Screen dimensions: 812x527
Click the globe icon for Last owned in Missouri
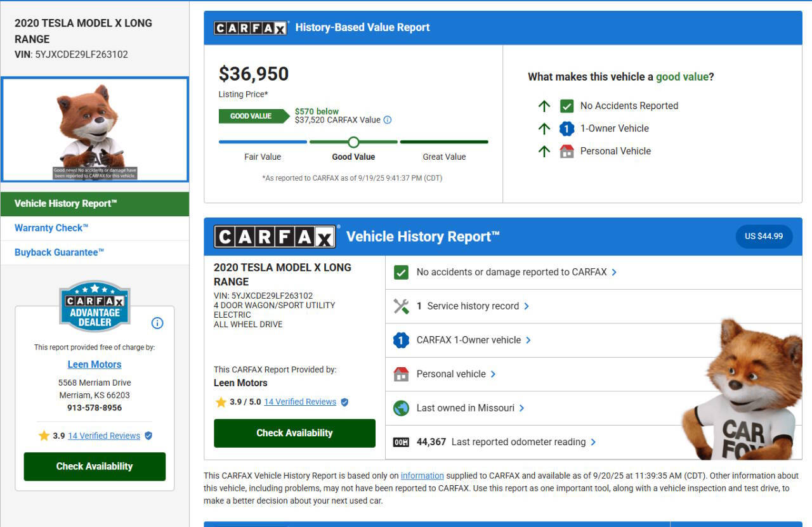[x=401, y=408]
